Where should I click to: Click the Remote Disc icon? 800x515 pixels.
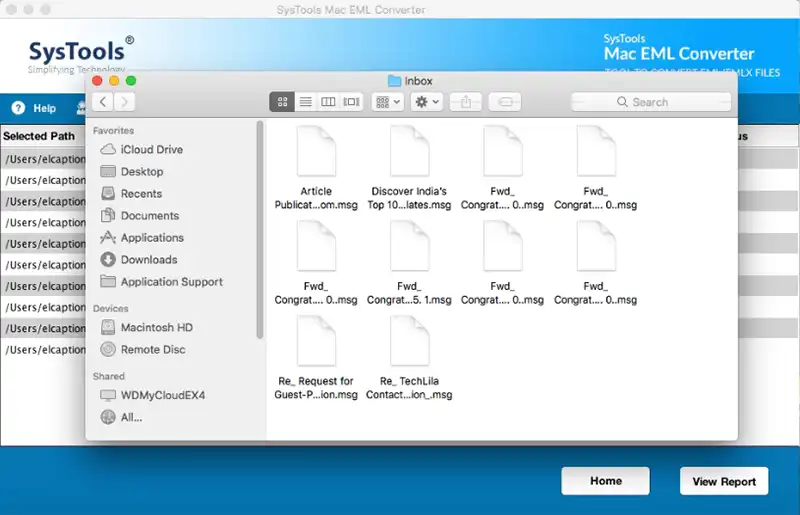click(x=108, y=349)
